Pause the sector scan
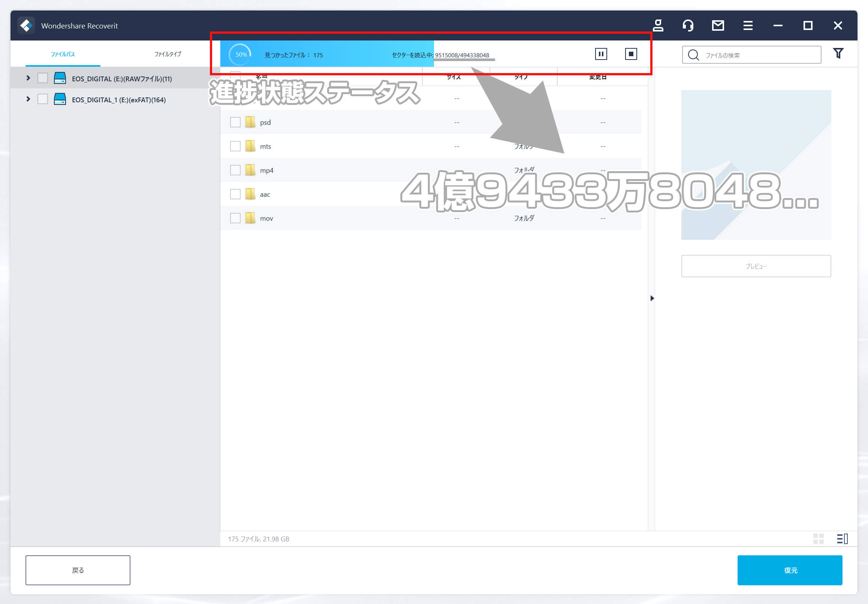This screenshot has width=868, height=604. pos(601,54)
